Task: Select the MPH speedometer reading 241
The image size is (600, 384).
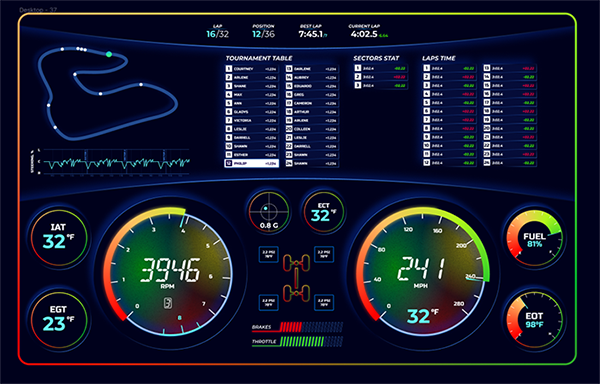Action: click(422, 272)
